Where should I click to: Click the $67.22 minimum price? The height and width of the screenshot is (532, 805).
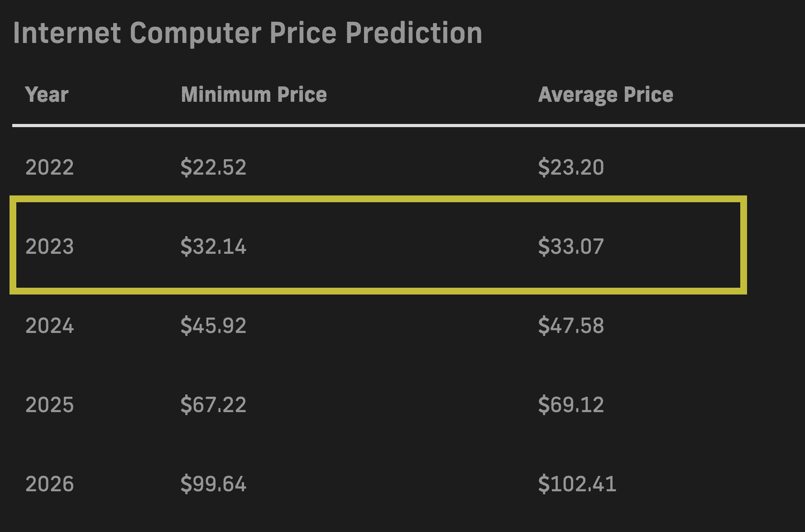click(213, 405)
